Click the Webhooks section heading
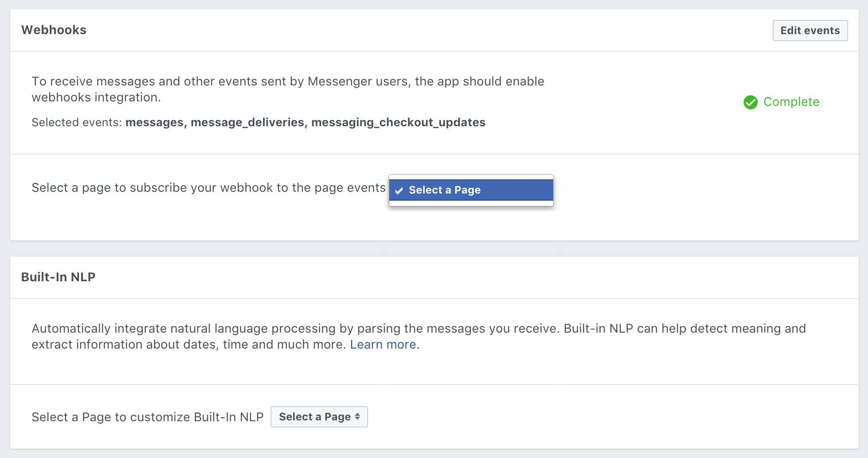Screen dimensions: 868x458 click(54, 30)
